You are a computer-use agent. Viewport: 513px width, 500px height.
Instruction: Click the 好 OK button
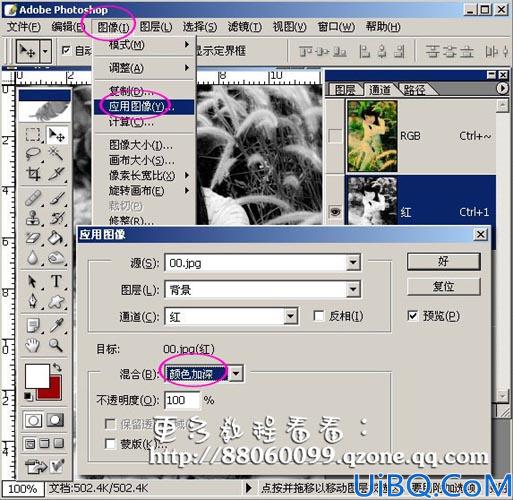[x=444, y=261]
